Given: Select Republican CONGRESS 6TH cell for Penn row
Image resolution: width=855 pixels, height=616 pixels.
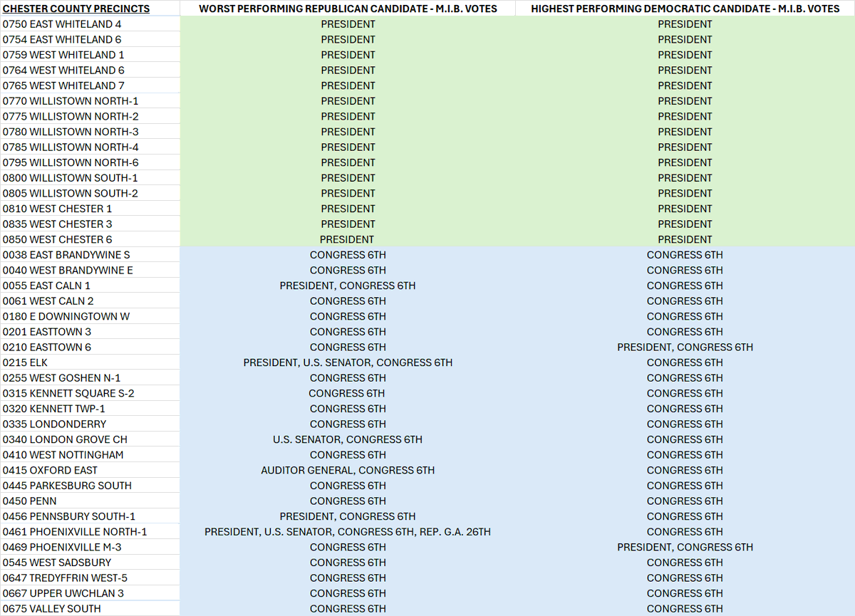Looking at the screenshot, I should point(348,501).
